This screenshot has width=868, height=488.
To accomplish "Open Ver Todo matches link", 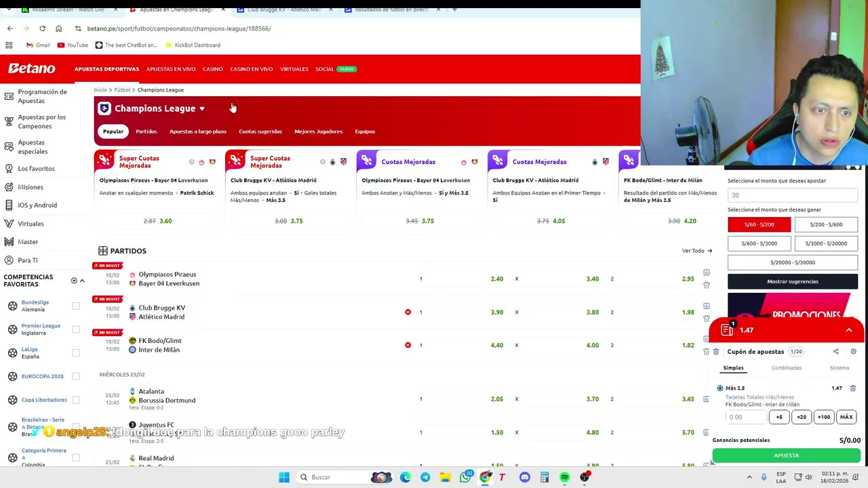I will (x=697, y=251).
